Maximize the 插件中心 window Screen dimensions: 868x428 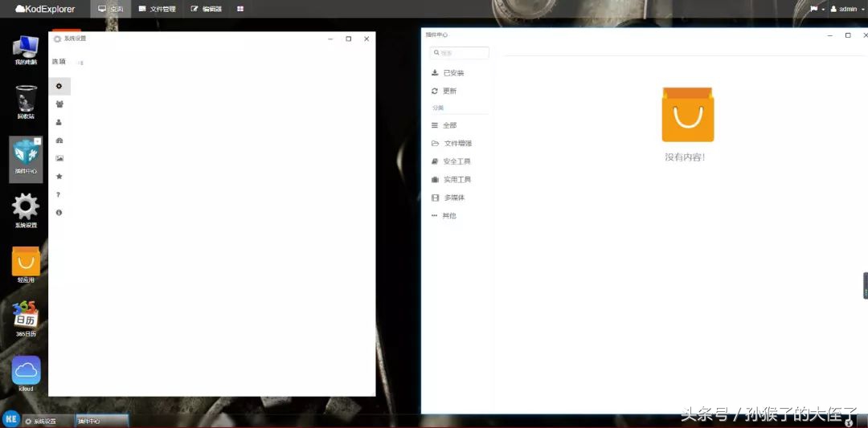point(848,35)
